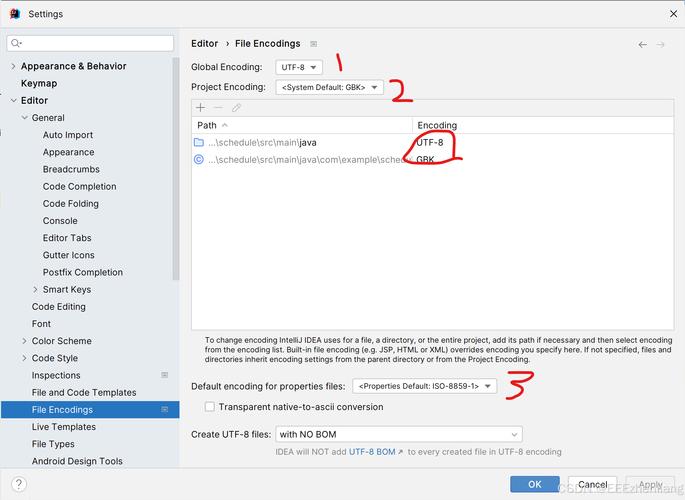Screen dimensions: 685x500
Task: Open the properties files default encoding dropdown
Action: tap(425, 386)
